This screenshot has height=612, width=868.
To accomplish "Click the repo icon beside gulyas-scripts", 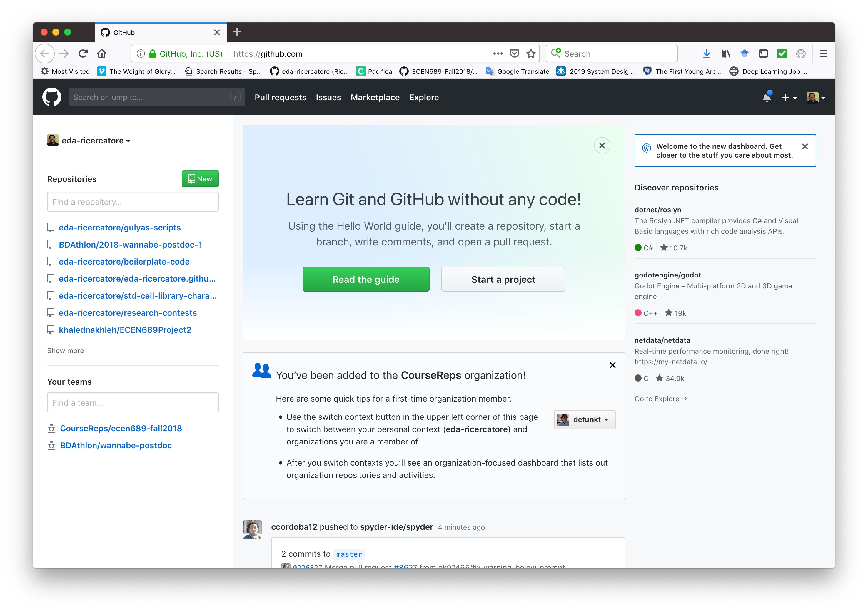I will [x=50, y=227].
